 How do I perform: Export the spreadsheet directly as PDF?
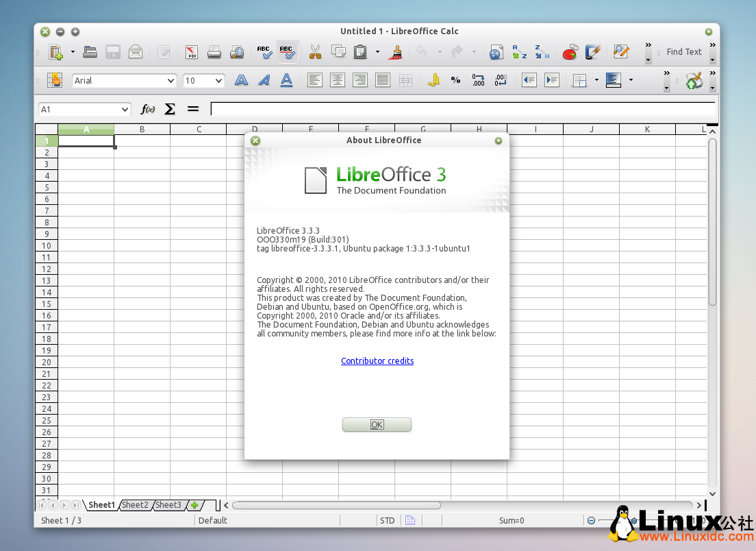(x=191, y=52)
